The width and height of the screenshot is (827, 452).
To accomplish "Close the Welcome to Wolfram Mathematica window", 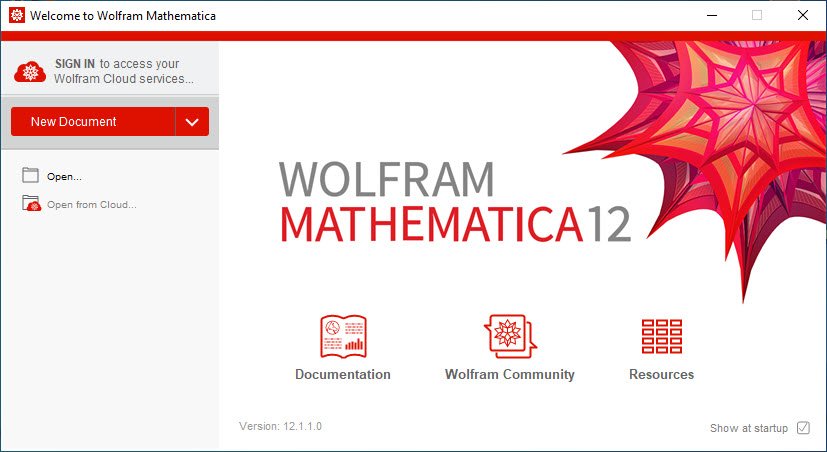I will [x=803, y=15].
